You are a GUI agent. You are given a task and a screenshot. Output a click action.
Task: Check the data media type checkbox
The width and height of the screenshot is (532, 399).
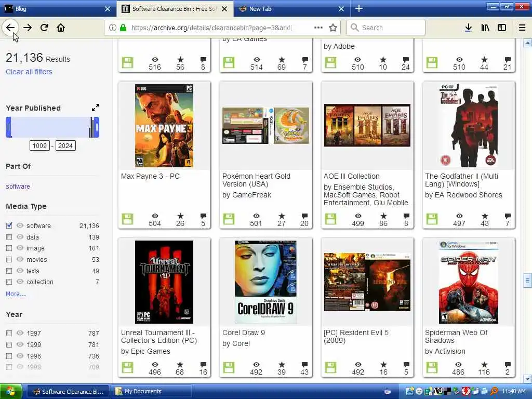coord(9,237)
